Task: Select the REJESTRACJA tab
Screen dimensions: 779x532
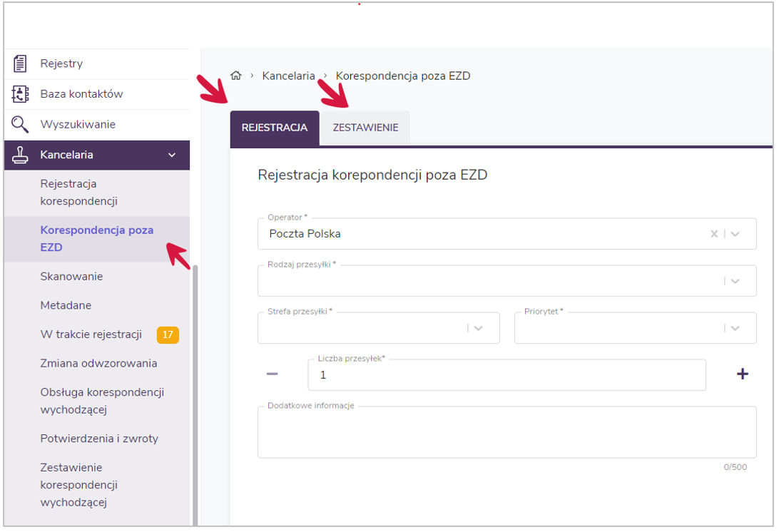Action: point(274,128)
